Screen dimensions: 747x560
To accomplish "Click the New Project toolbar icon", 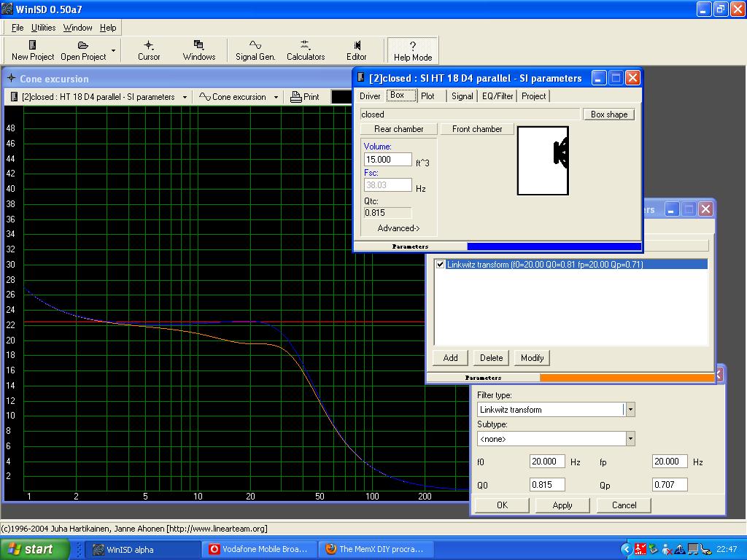I will [32, 45].
